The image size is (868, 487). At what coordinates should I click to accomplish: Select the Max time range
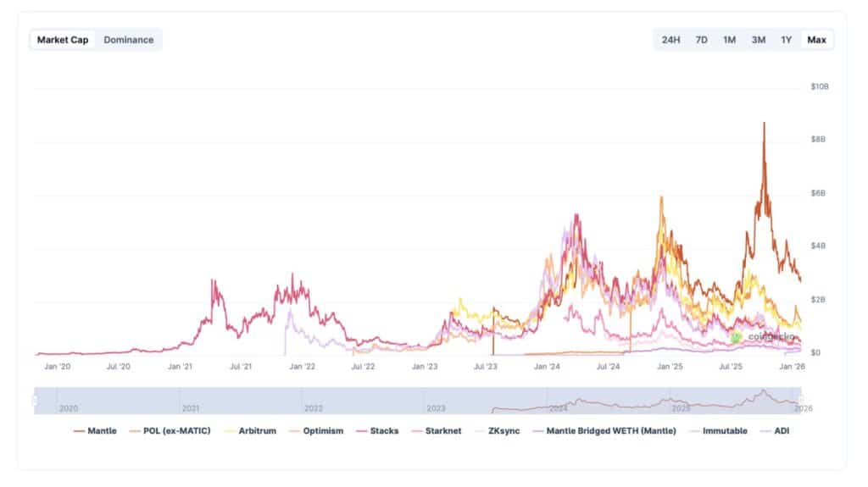tap(816, 40)
